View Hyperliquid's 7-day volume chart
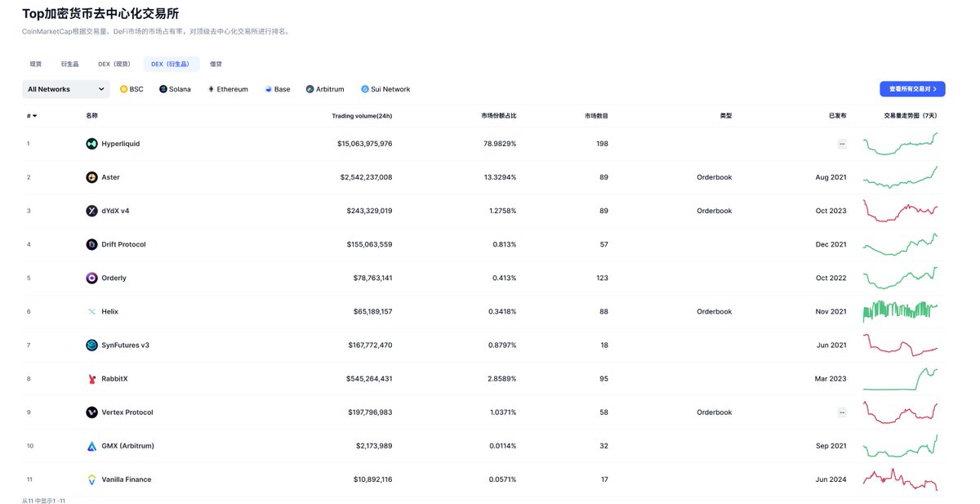Image resolution: width=980 pixels, height=504 pixels. (901, 144)
